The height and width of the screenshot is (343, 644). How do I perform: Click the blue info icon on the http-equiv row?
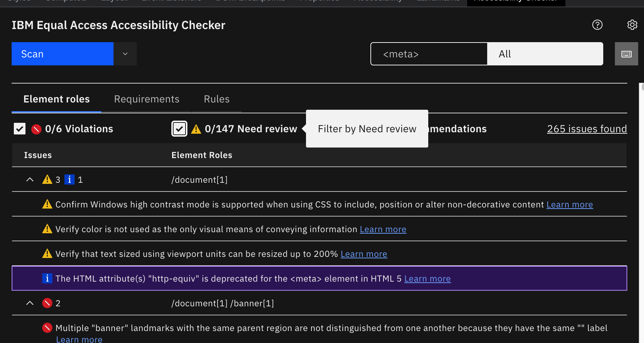47,278
